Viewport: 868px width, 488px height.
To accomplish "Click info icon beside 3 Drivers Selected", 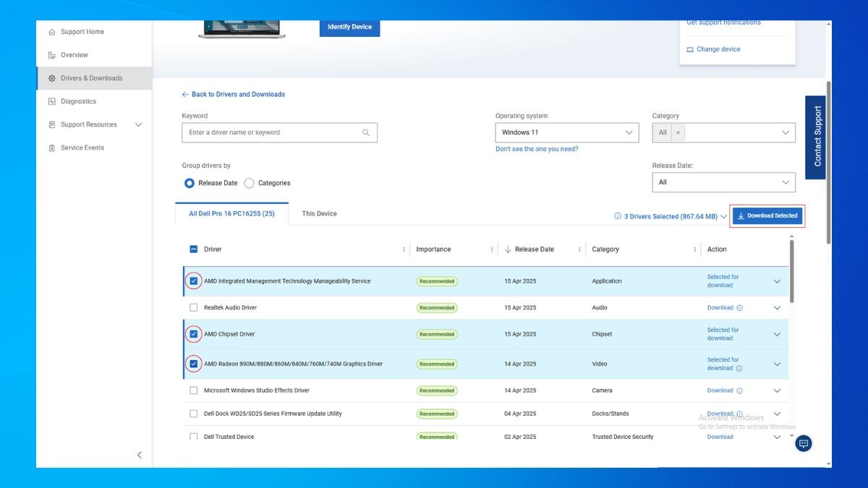I will coord(618,216).
